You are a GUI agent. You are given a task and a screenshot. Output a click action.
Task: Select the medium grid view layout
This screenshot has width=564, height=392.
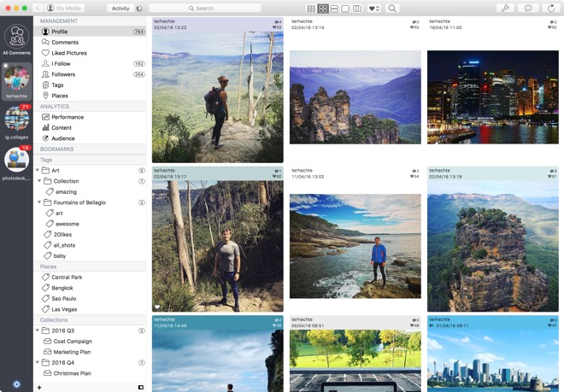coord(323,9)
